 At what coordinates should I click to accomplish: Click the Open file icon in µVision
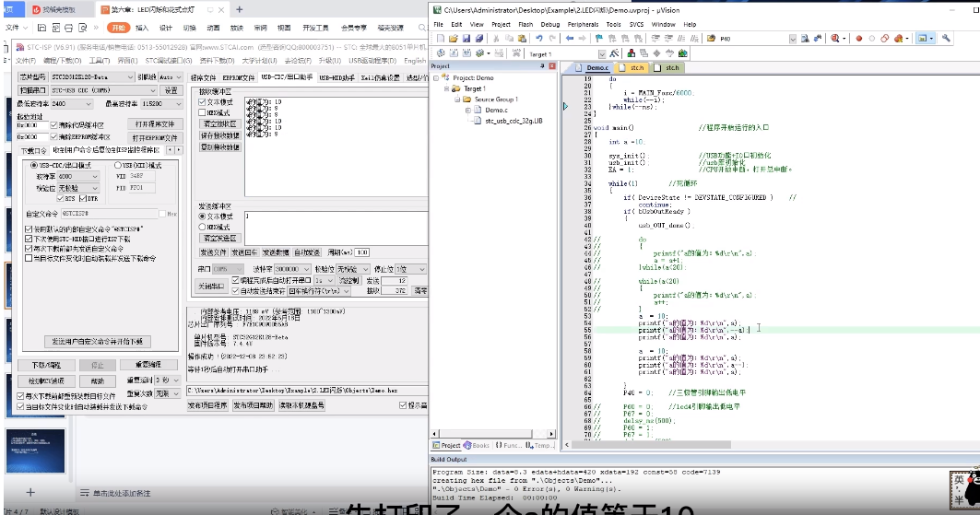[x=454, y=39]
